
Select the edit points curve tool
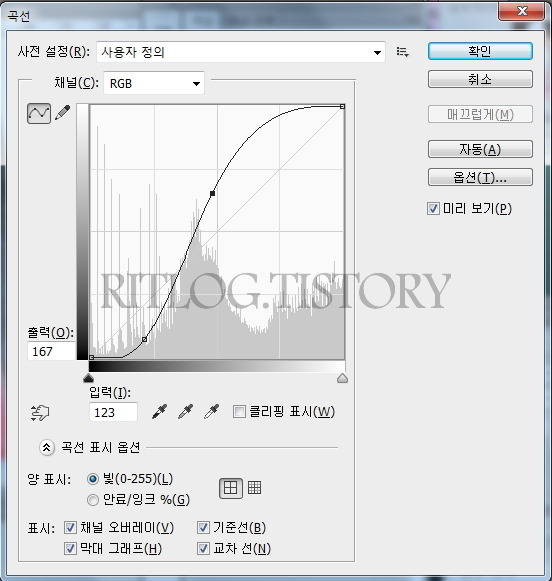pos(39,113)
